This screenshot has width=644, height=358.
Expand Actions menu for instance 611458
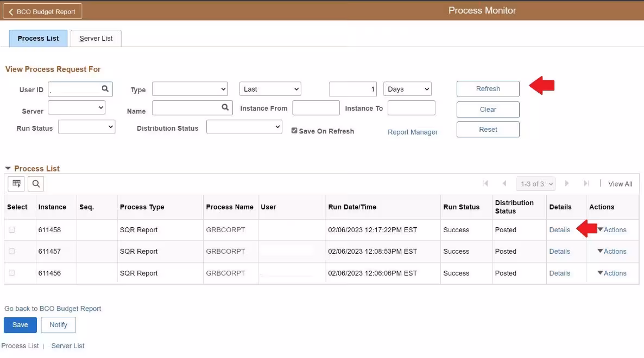pos(612,229)
